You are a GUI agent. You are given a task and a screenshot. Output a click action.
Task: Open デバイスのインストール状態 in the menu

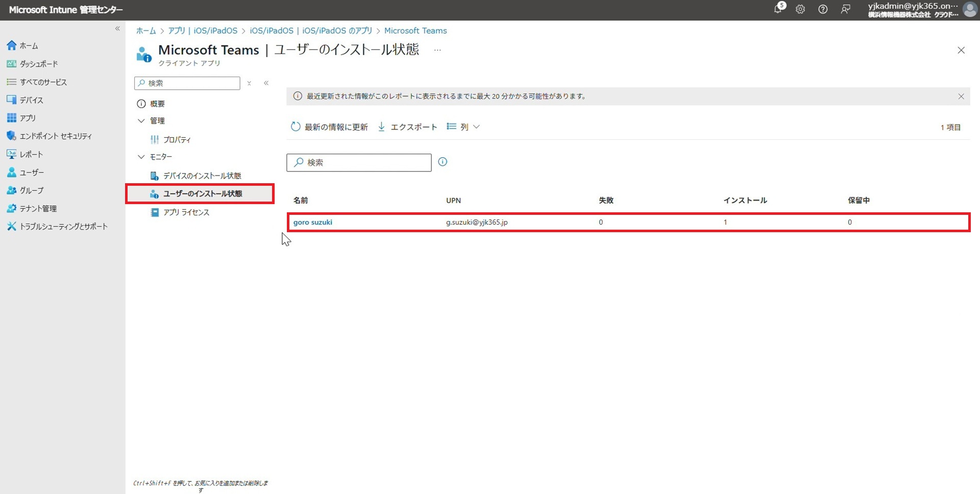(x=202, y=176)
